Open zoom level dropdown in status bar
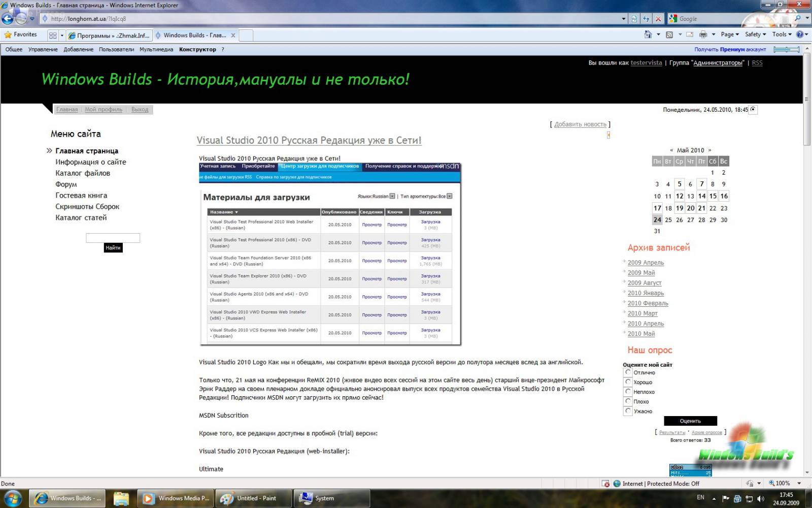This screenshot has width=812, height=508. (x=799, y=484)
